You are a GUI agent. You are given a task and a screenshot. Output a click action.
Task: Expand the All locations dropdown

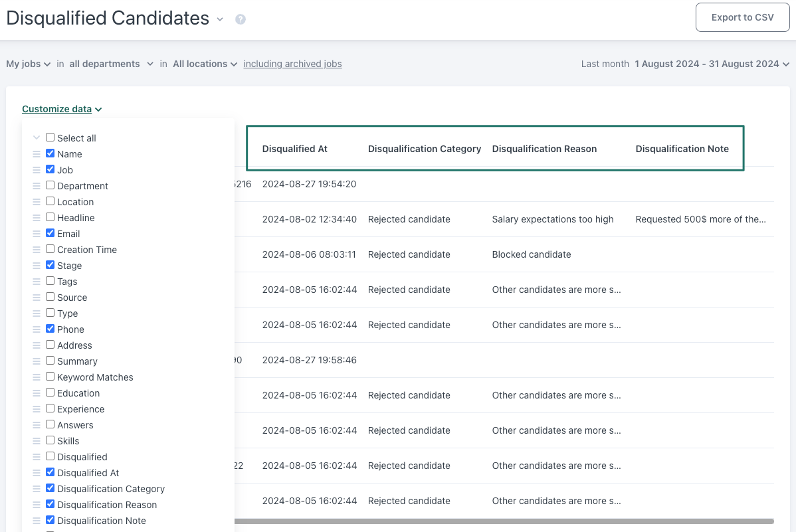(205, 64)
